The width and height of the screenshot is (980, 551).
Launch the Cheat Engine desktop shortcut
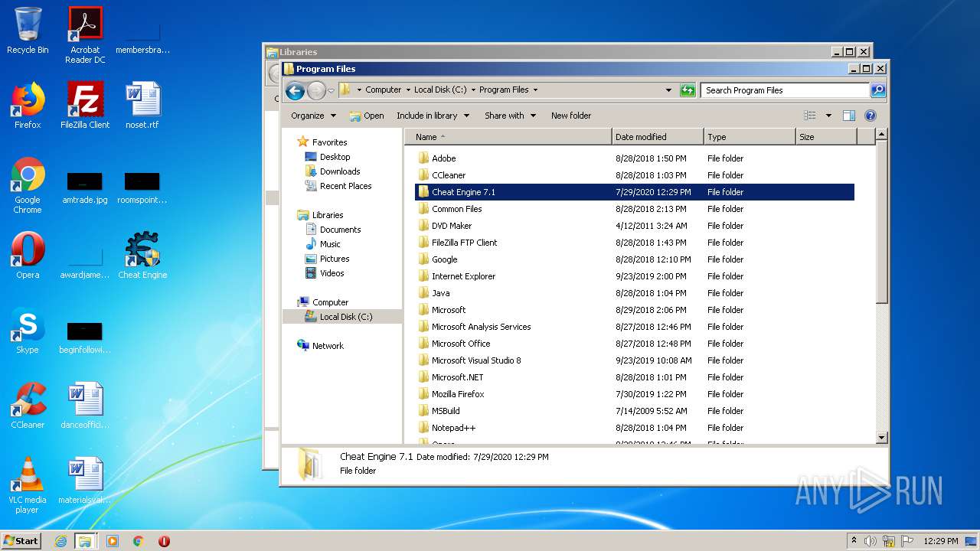tap(142, 256)
